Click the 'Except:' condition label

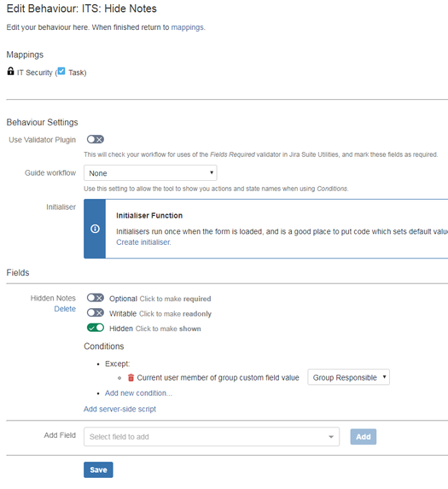[x=117, y=364]
